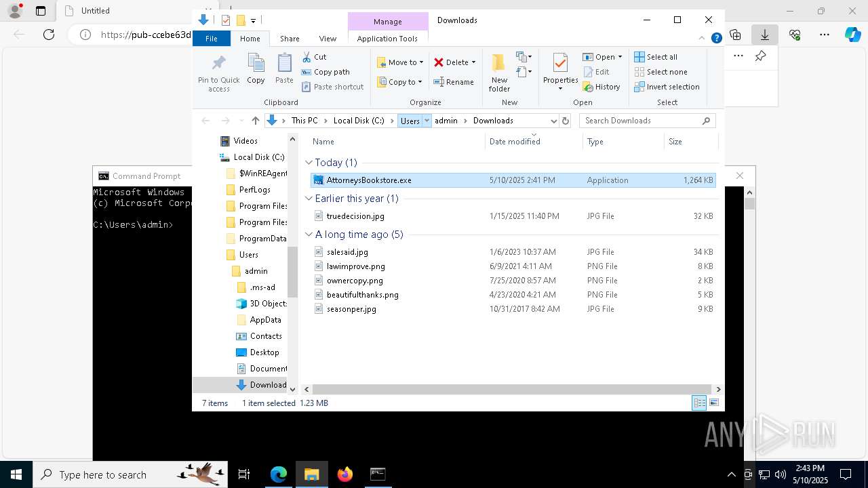Expand the Open dropdown arrow
This screenshot has width=868, height=488.
620,57
